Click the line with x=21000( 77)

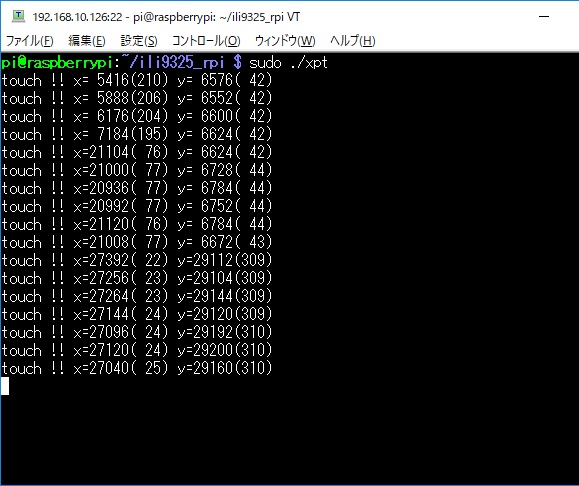click(x=137, y=170)
